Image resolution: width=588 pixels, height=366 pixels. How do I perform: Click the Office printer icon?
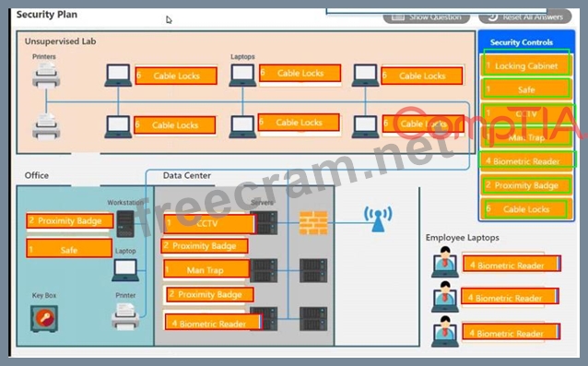tap(125, 316)
